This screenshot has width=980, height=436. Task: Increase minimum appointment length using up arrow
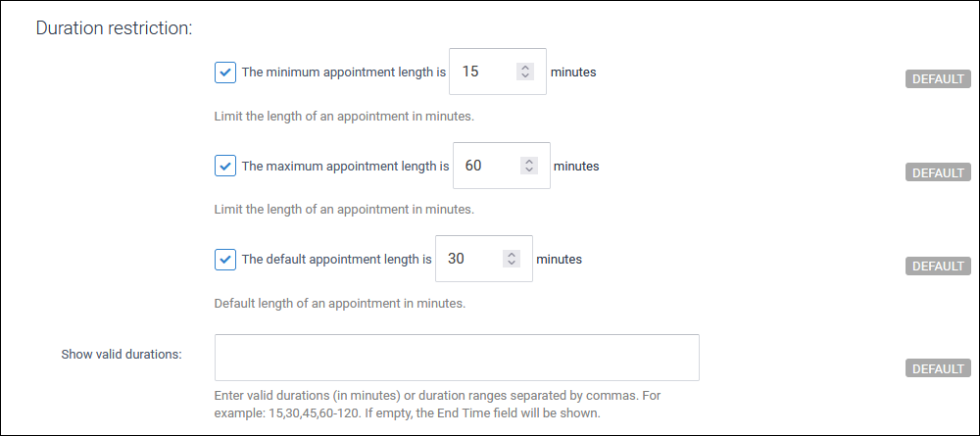pos(525,68)
